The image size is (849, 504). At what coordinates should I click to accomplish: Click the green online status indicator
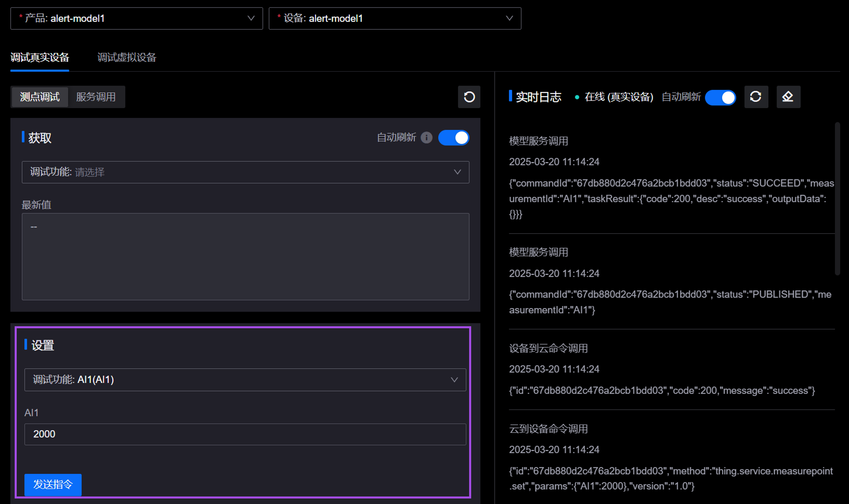577,97
